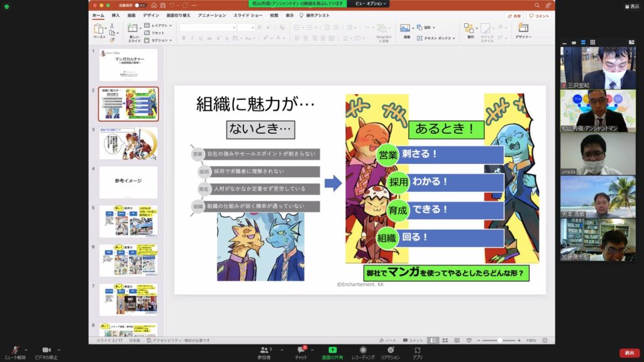Screen dimensions: 644x362
Task: Click the search magnifier in PowerPoint title bar
Action: click(537, 5)
